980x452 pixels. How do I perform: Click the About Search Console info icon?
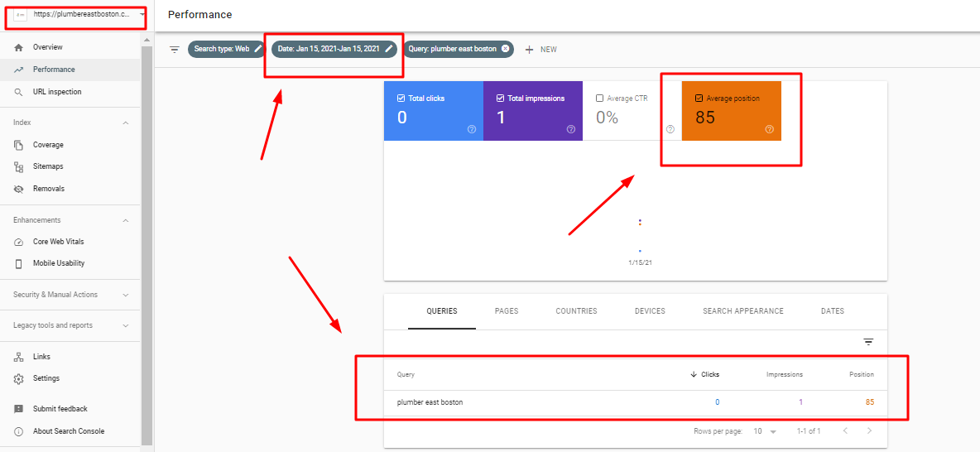(x=19, y=431)
